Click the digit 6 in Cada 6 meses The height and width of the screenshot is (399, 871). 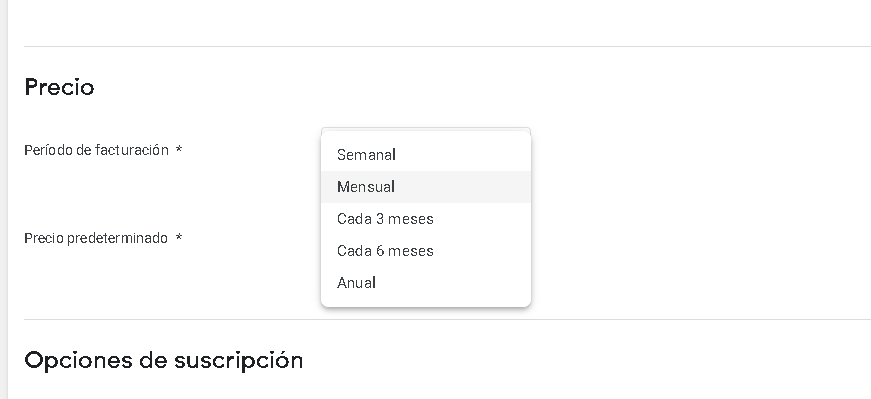(380, 251)
